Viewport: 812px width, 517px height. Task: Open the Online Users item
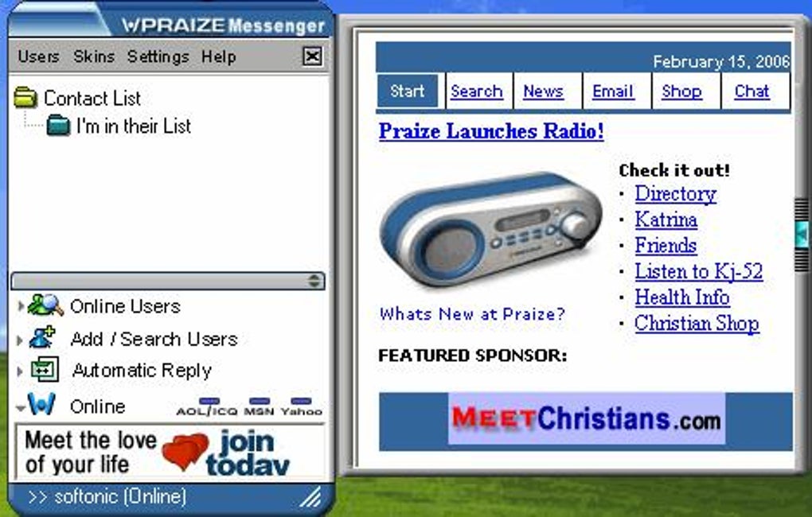click(x=125, y=306)
